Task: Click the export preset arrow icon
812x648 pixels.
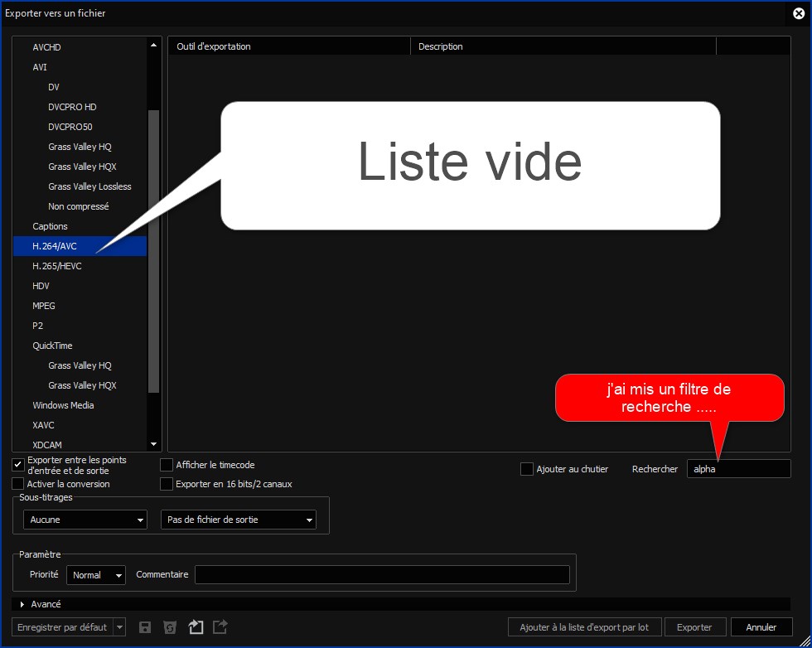Action: 220,627
